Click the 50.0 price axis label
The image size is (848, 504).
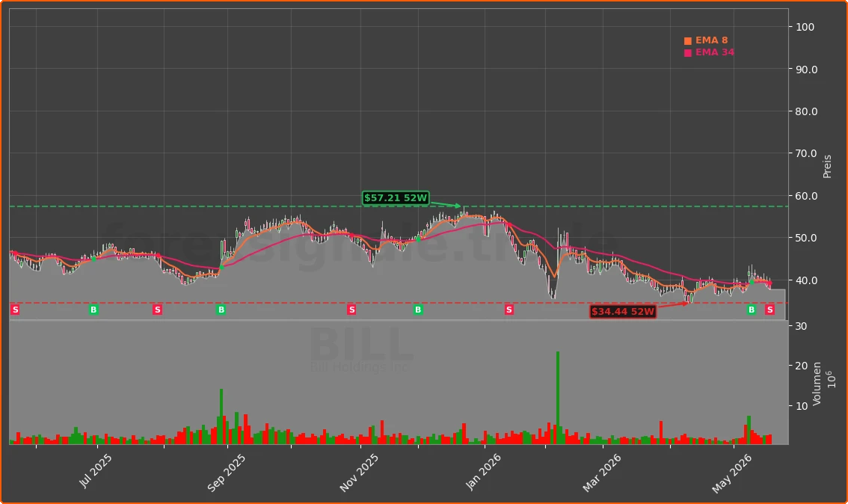(x=806, y=238)
